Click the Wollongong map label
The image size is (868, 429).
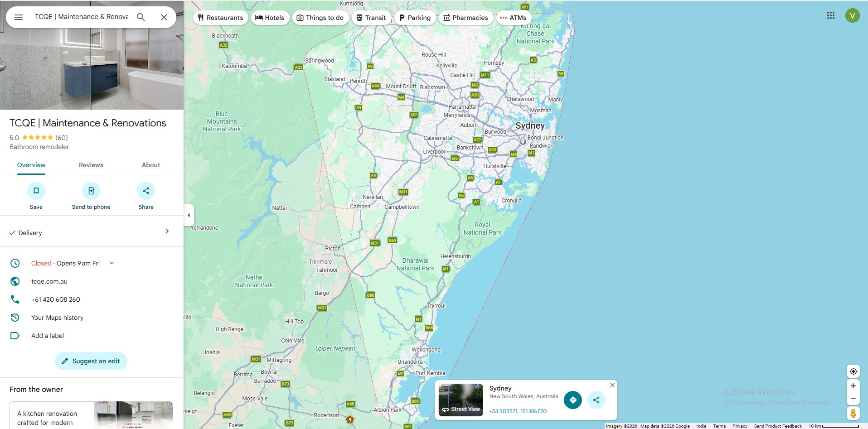(426, 350)
